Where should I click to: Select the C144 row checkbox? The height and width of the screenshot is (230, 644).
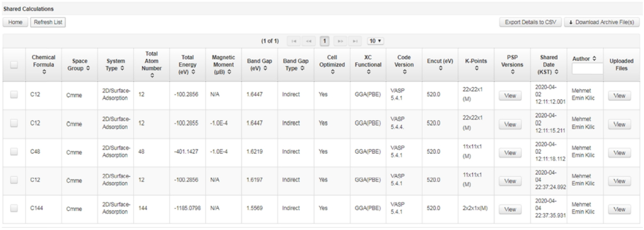coord(14,209)
